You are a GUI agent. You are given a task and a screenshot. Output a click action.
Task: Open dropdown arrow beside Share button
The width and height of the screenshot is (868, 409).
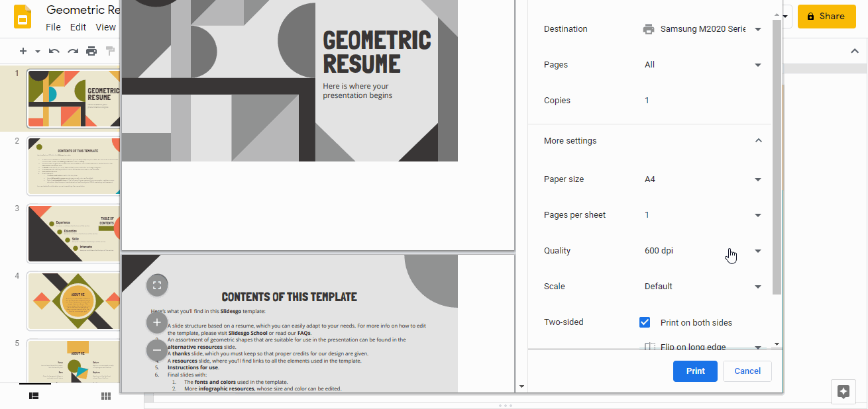(787, 16)
